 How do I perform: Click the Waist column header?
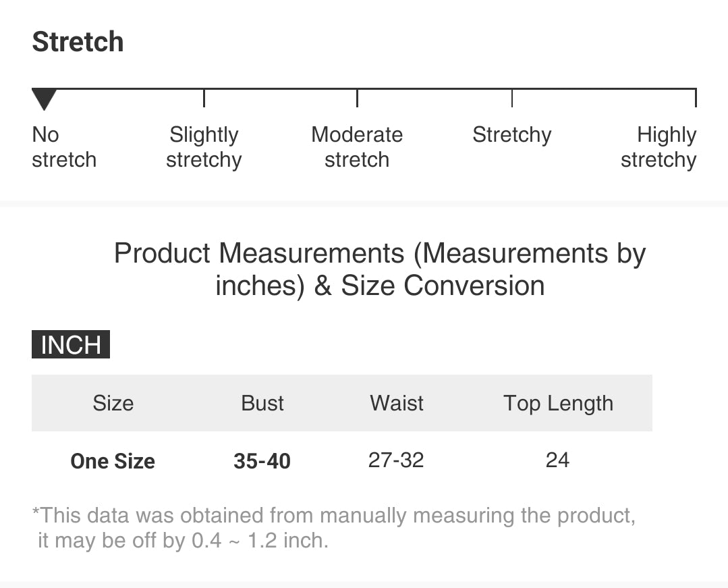click(397, 403)
